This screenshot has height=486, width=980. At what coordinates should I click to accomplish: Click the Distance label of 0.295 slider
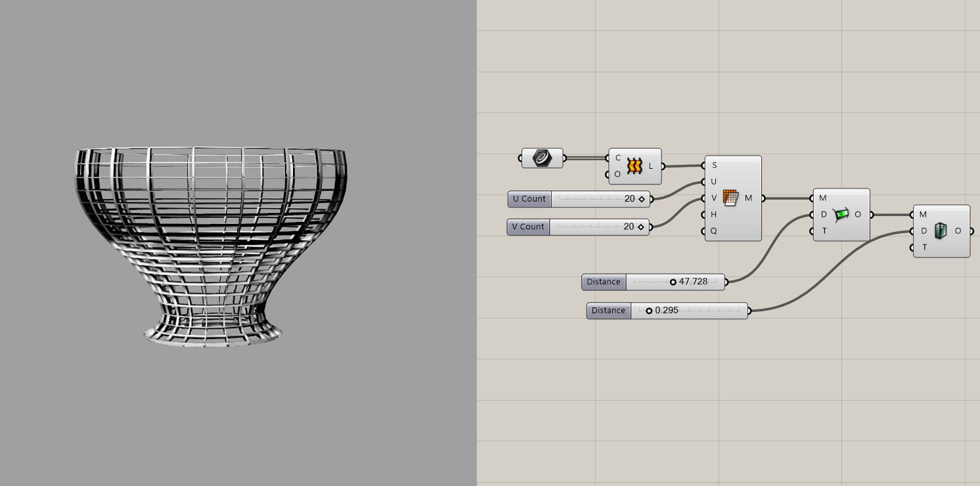[608, 311]
